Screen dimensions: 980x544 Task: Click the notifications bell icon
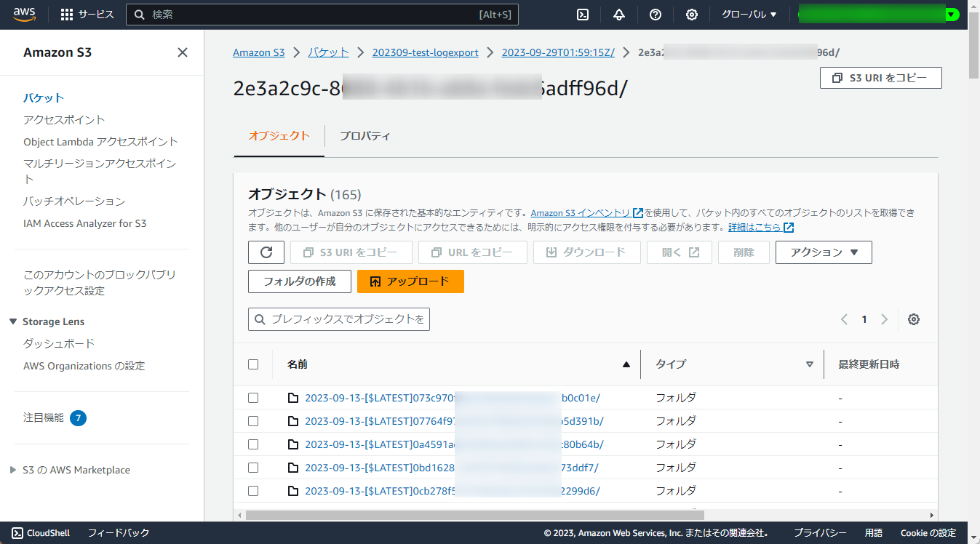tap(618, 15)
